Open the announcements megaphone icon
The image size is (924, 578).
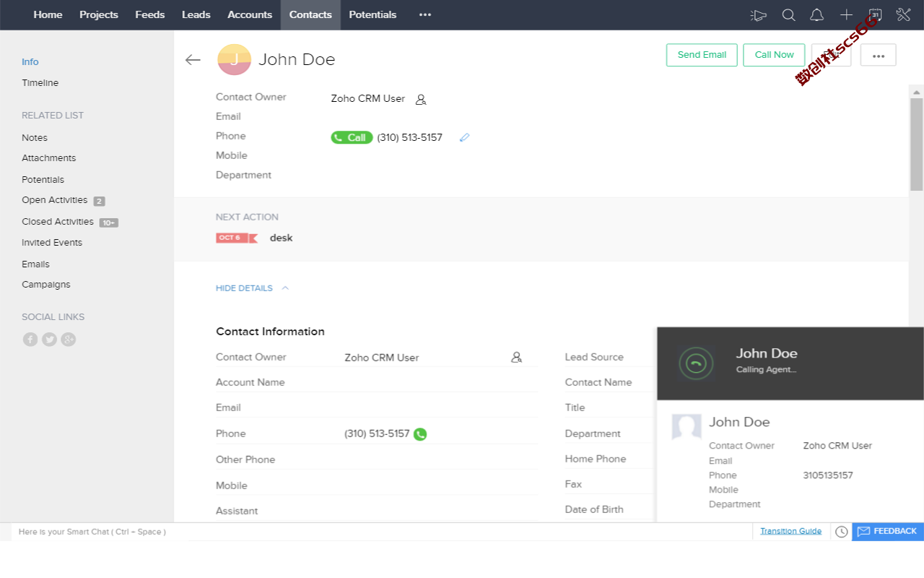point(758,15)
